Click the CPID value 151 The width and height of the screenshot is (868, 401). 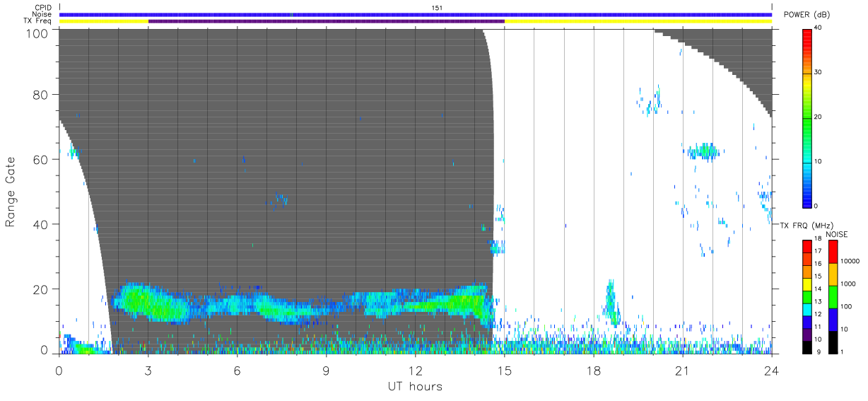(x=437, y=8)
